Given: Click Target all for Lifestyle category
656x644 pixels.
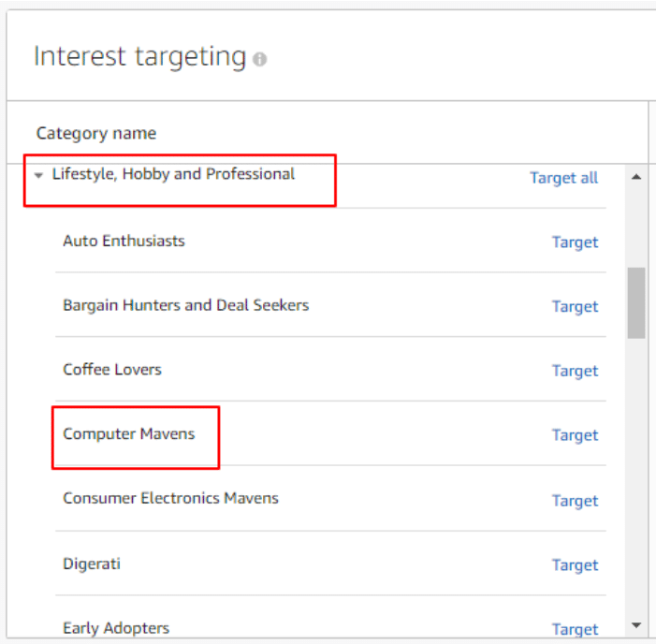Looking at the screenshot, I should 563,178.
